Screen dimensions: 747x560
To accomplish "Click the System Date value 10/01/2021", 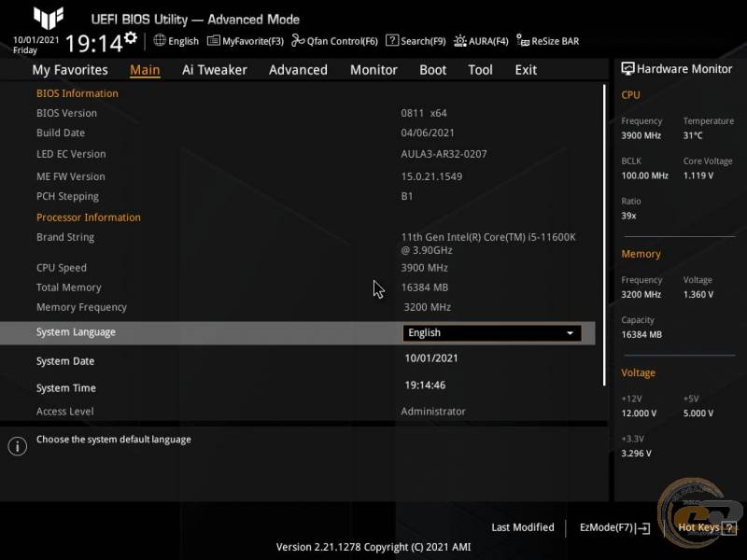I will click(431, 358).
